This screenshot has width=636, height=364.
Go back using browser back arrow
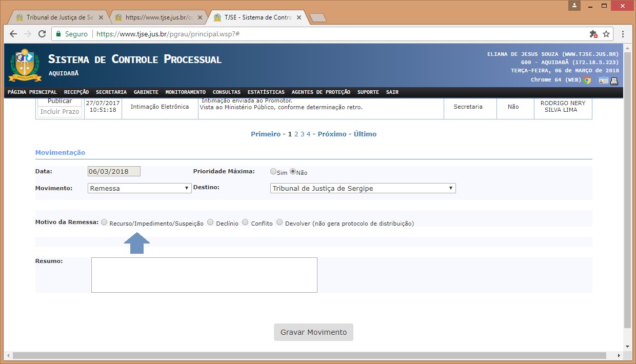pyautogui.click(x=13, y=34)
